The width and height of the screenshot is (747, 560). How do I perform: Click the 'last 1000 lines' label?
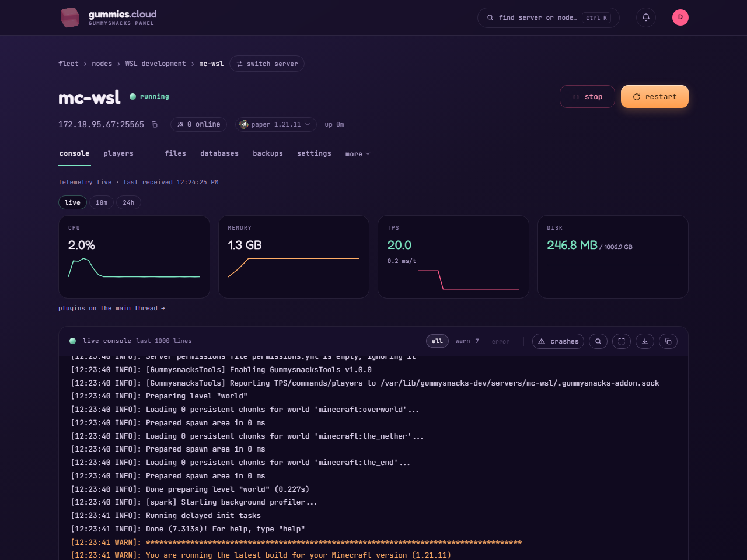coord(164,341)
